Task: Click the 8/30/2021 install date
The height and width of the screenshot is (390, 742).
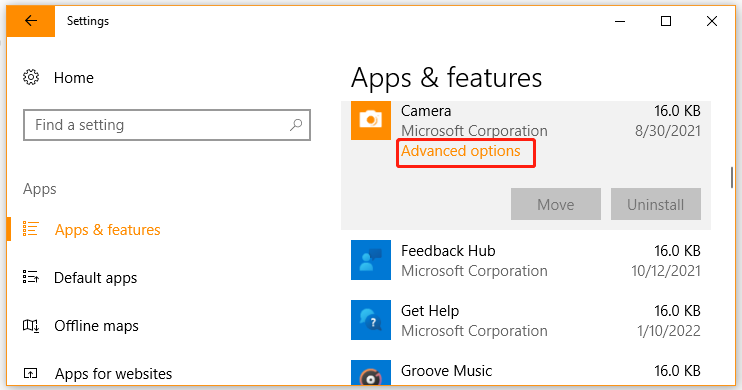Action: pos(668,131)
